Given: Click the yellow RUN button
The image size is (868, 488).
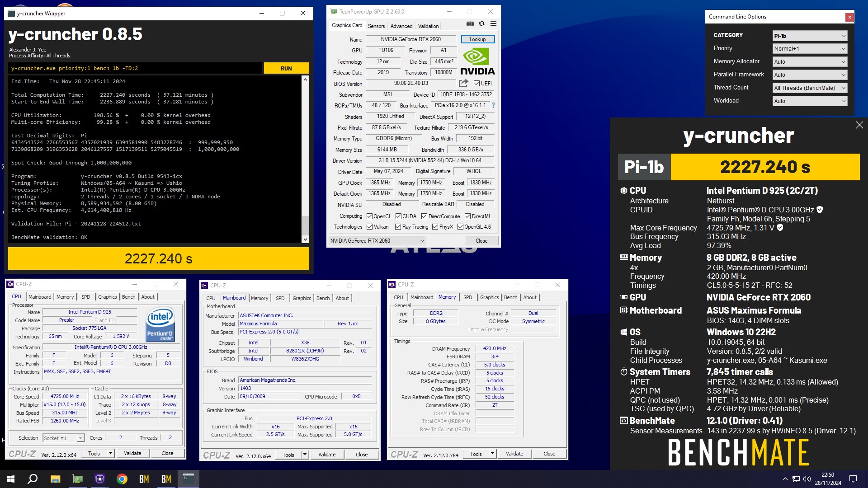Looking at the screenshot, I should [x=286, y=68].
